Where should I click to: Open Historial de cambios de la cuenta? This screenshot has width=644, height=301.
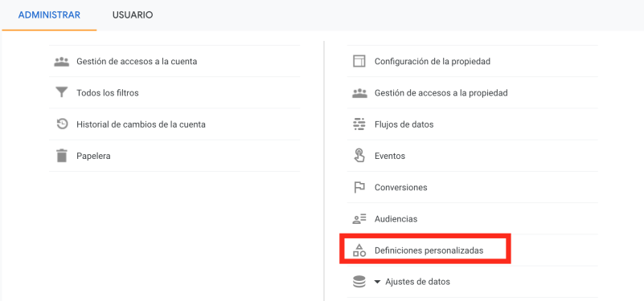tap(141, 124)
